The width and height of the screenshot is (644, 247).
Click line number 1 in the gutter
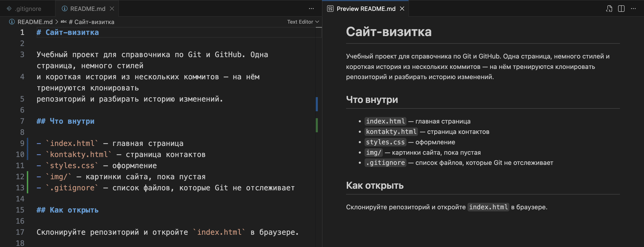click(x=22, y=33)
